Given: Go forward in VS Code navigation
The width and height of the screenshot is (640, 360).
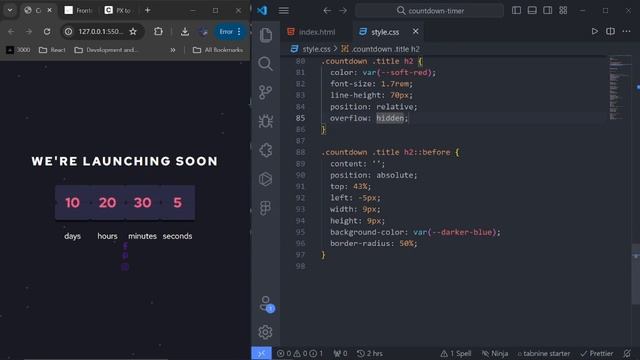Looking at the screenshot, I should coord(343,11).
